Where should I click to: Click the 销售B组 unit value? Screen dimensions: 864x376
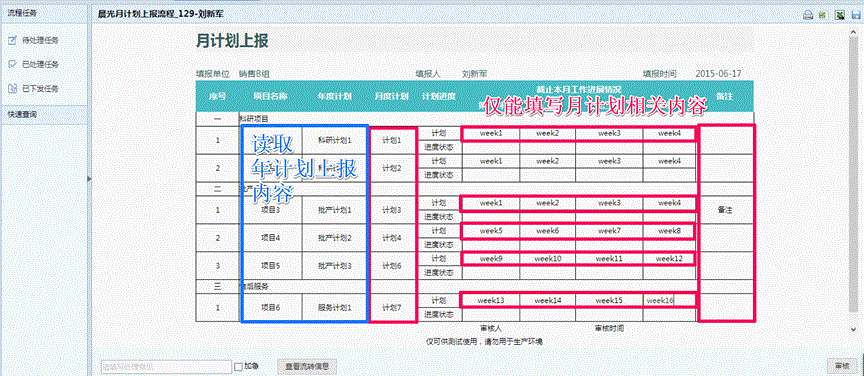(x=254, y=73)
